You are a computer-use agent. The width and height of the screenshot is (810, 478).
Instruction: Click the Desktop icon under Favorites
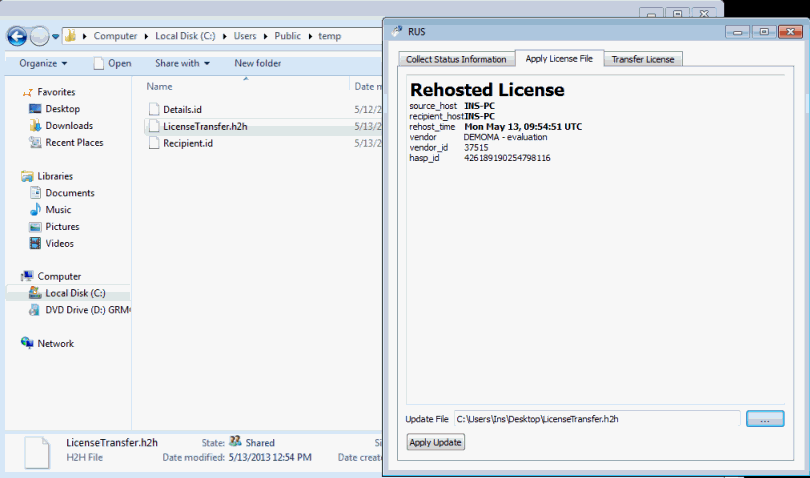(x=61, y=109)
